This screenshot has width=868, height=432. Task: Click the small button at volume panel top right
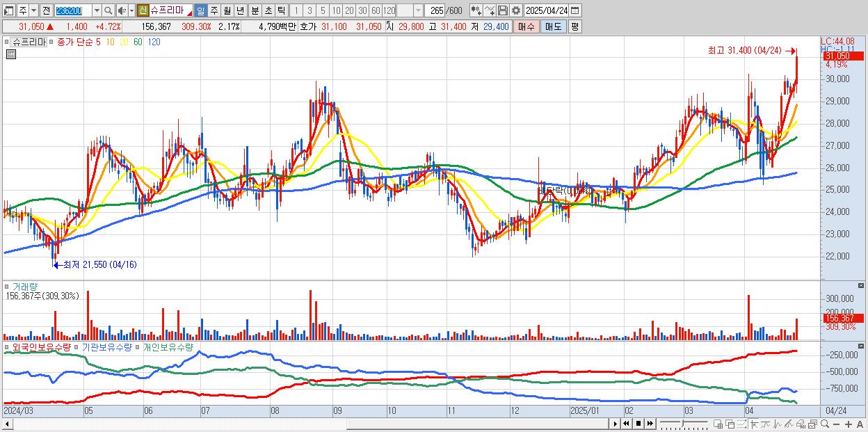tap(862, 286)
